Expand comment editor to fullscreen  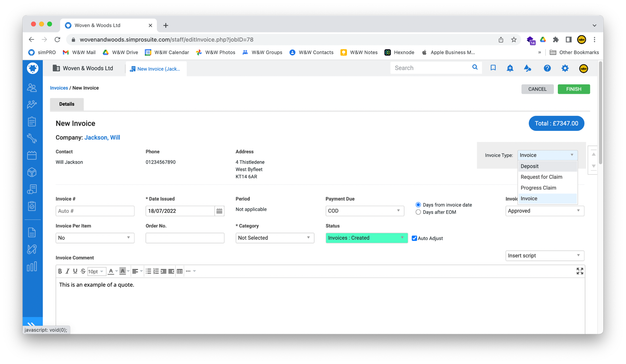[x=580, y=271]
